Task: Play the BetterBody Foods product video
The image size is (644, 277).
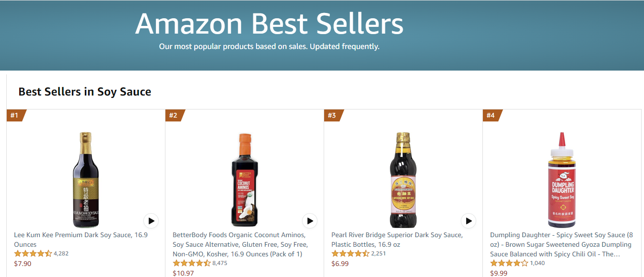Action: [310, 221]
